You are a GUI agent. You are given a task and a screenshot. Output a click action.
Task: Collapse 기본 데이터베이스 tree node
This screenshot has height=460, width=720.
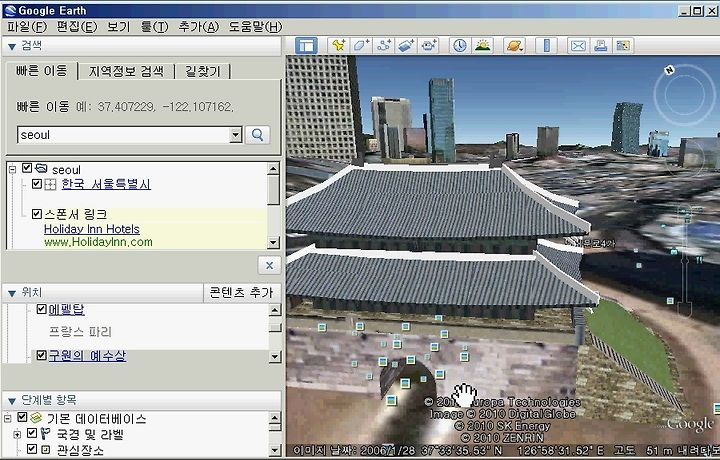[x=7, y=418]
